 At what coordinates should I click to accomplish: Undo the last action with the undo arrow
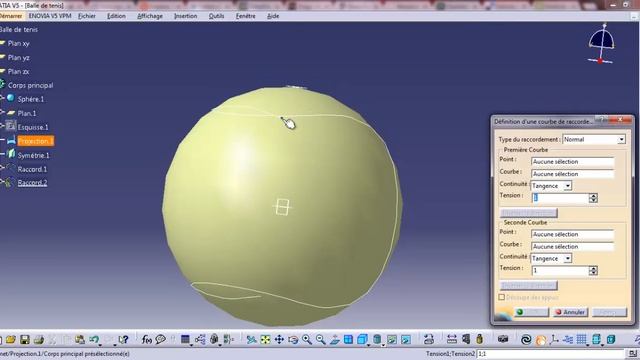[93, 340]
